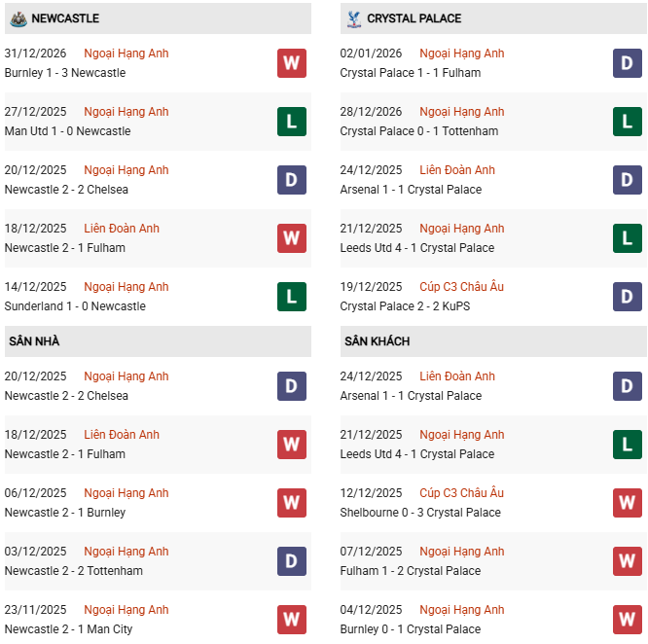Select the SÂN NHÀ section header
Image resolution: width=648 pixels, height=644 pixels.
pos(34,341)
